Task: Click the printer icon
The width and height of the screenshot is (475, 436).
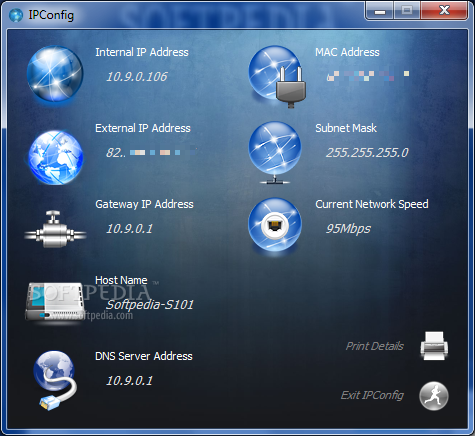Action: click(x=434, y=346)
